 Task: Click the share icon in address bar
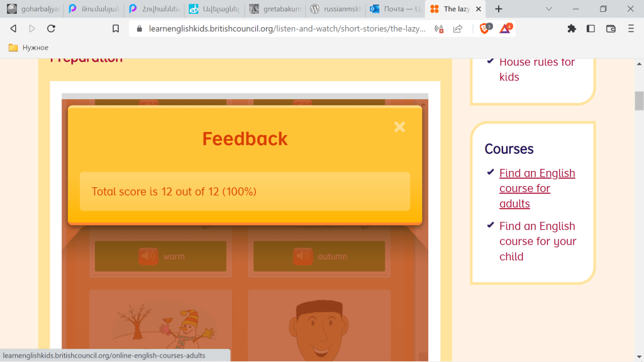[x=458, y=29]
